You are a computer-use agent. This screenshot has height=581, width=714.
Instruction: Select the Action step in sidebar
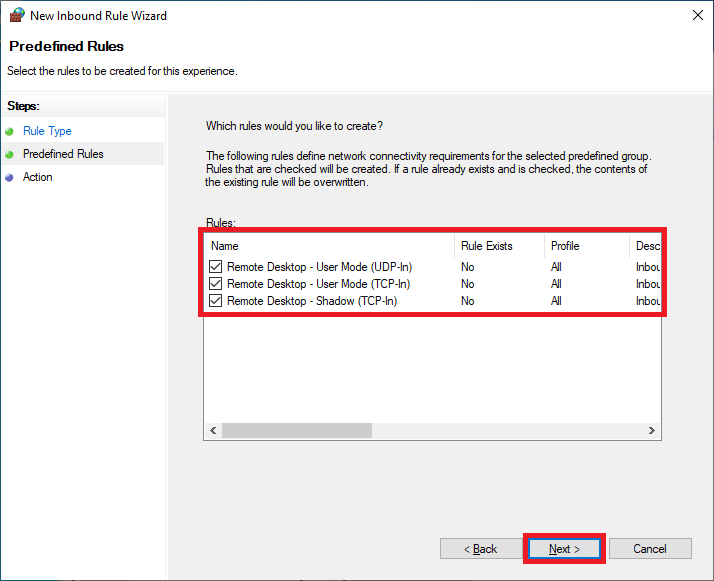(38, 177)
